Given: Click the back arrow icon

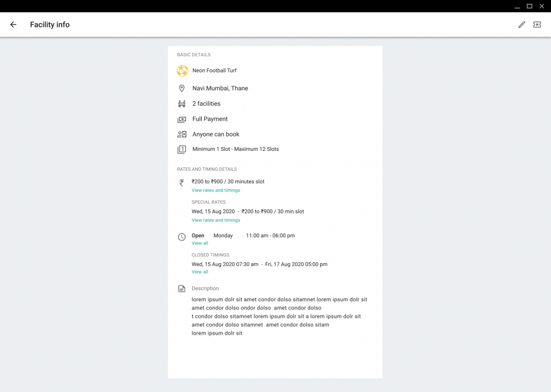Looking at the screenshot, I should coord(13,25).
